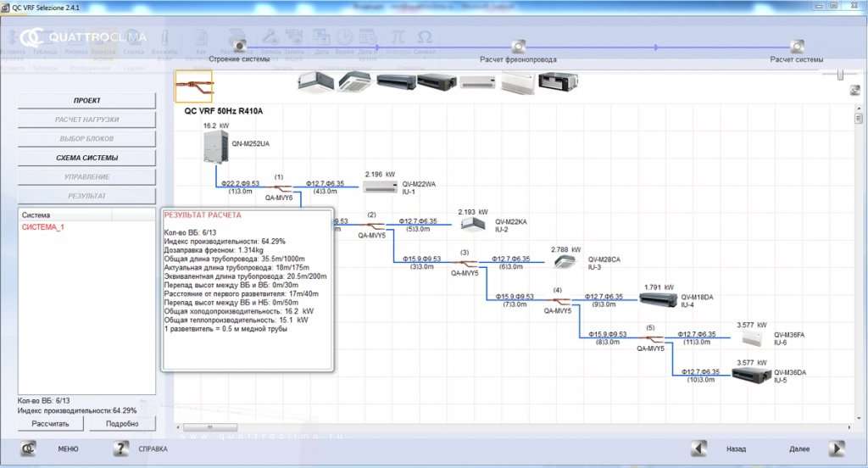Click the 16.2 kW outdoor capacity label
The image size is (868, 468).
click(x=216, y=126)
